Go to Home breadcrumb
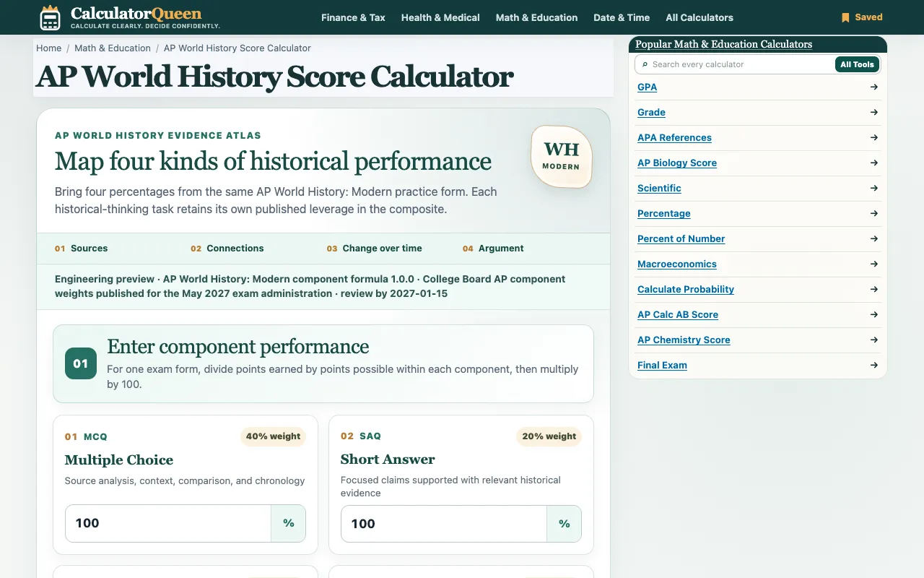Screen dimensions: 924x578 point(48,48)
